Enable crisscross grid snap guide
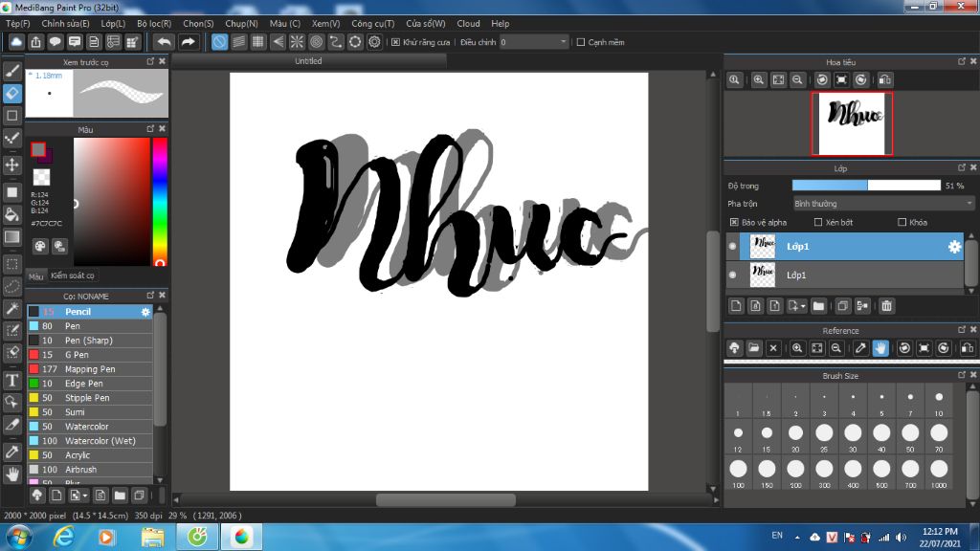The width and height of the screenshot is (980, 551). pos(258,42)
